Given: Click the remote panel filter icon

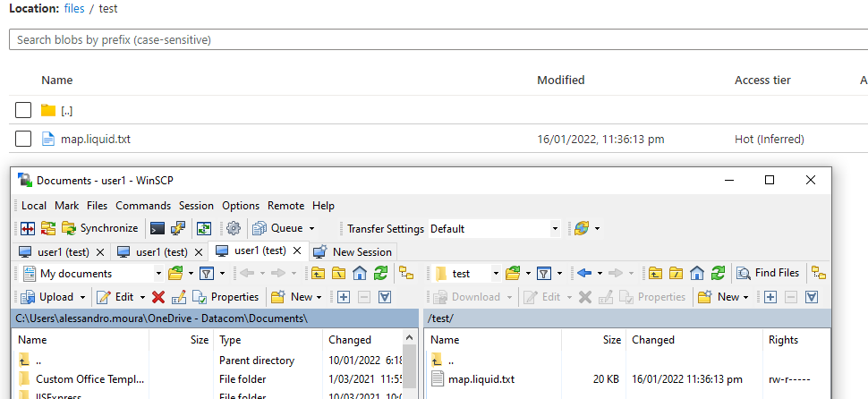Looking at the screenshot, I should 544,274.
